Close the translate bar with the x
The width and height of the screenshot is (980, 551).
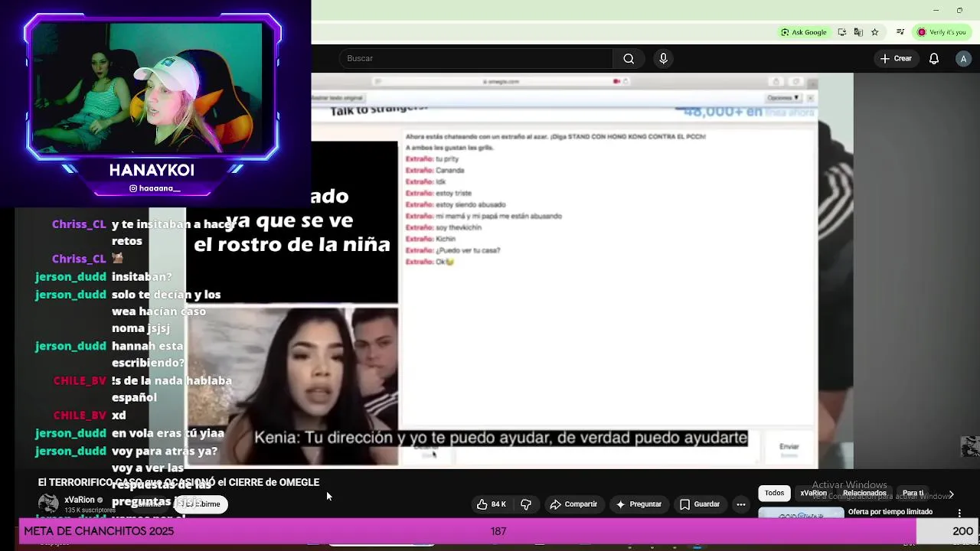pyautogui.click(x=810, y=98)
